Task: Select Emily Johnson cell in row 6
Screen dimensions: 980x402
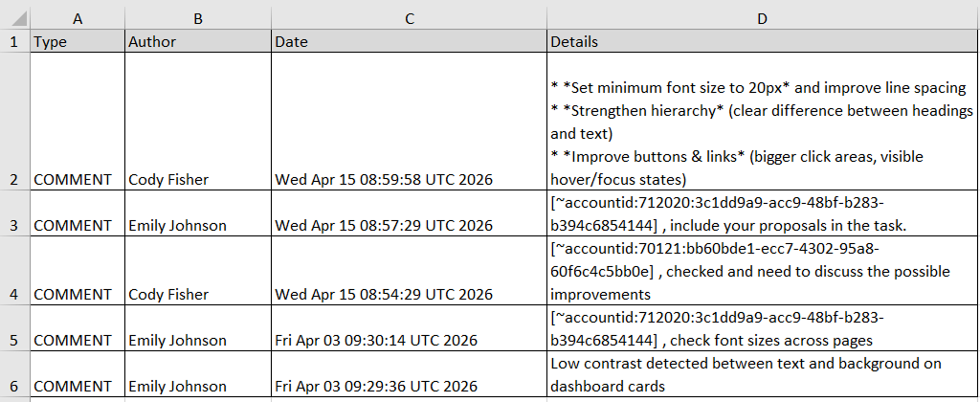Action: (198, 374)
